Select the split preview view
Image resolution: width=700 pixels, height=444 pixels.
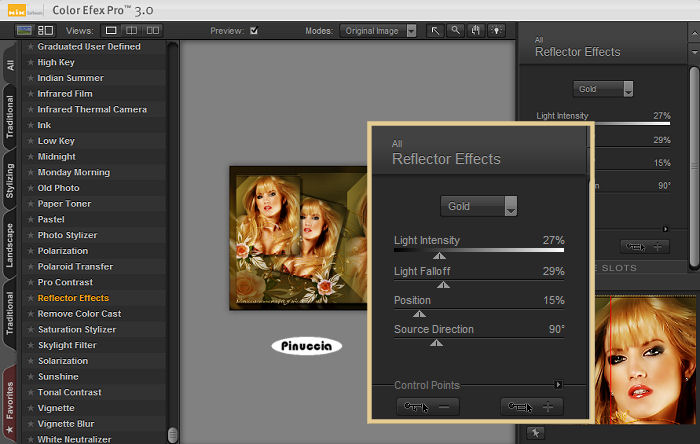point(131,30)
